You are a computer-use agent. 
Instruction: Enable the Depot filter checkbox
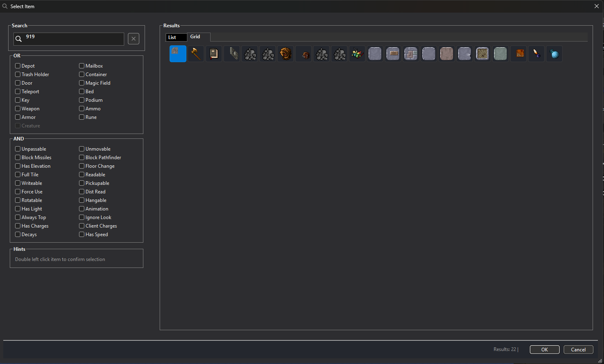coord(18,66)
